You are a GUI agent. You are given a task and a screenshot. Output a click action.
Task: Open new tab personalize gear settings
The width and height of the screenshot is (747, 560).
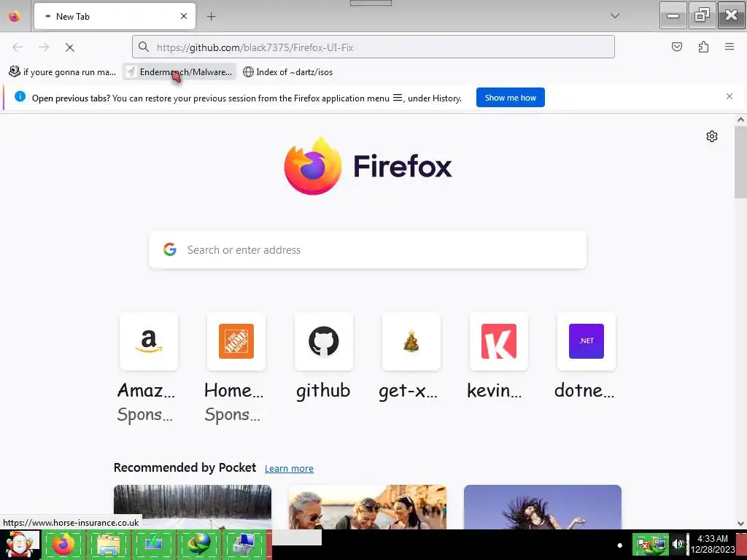712,136
